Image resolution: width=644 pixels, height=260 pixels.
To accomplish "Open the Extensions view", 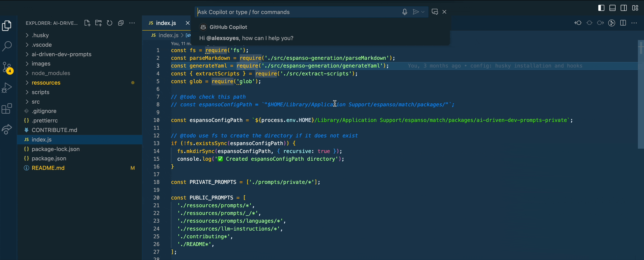I will tap(7, 109).
